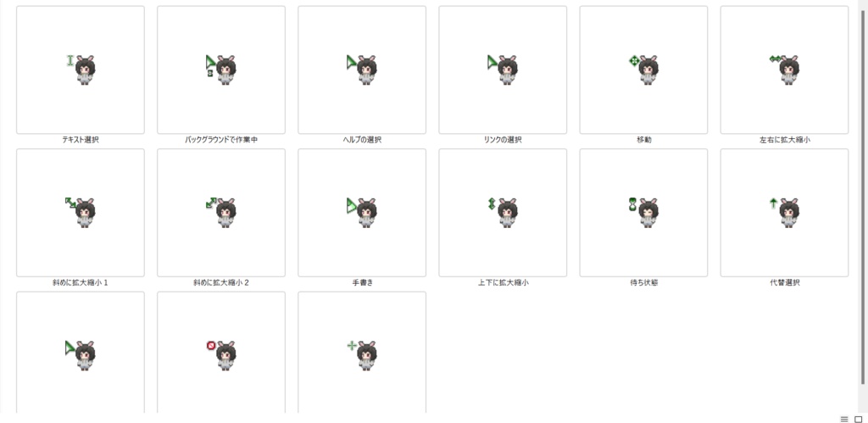Viewport: 868px width, 423px height.
Task: Select the 上下に拡大縮小 cursor thumbnail
Action: click(x=503, y=213)
